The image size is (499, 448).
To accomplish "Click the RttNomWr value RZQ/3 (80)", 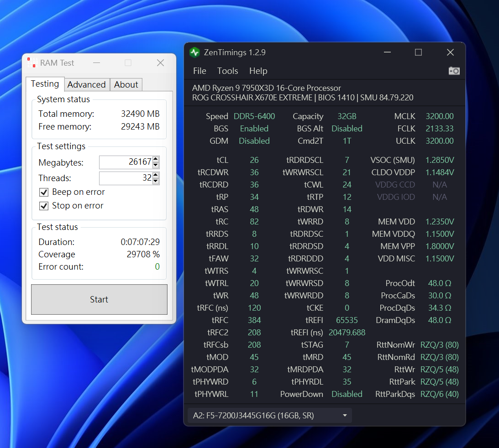I will 440,345.
